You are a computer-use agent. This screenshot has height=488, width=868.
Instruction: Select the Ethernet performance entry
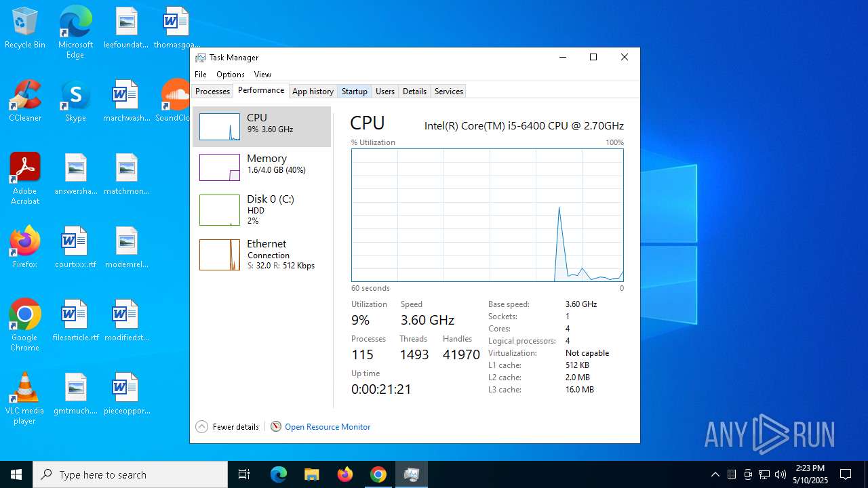click(x=262, y=254)
